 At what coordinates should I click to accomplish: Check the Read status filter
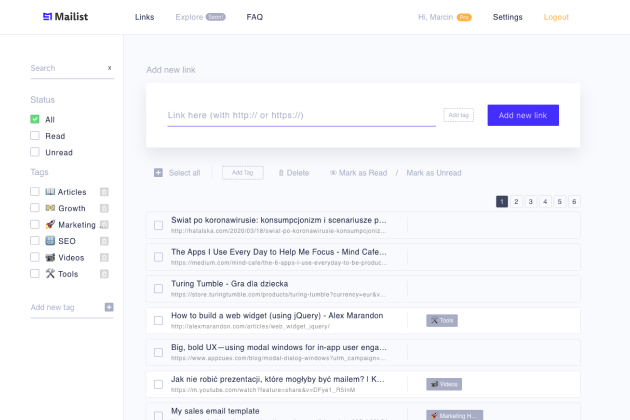[35, 136]
